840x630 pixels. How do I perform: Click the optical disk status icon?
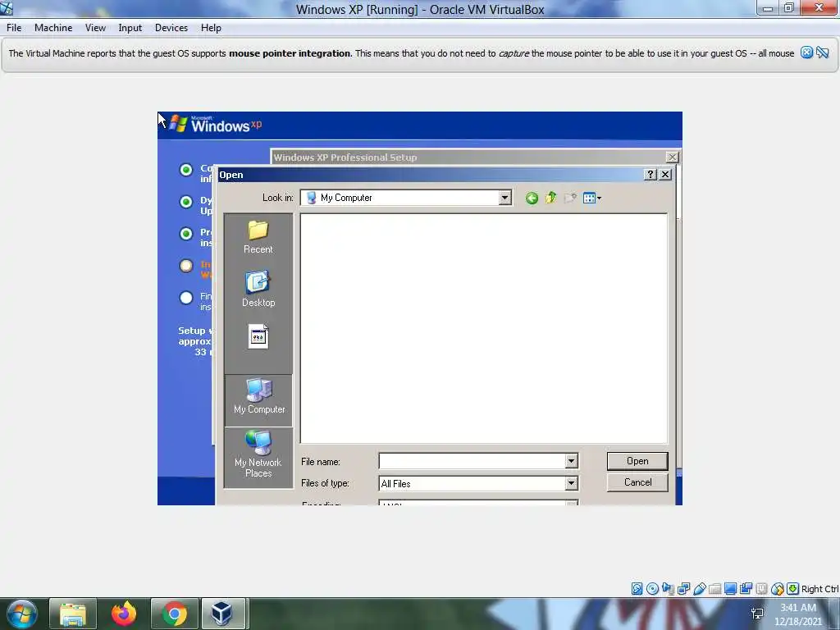[x=652, y=589]
